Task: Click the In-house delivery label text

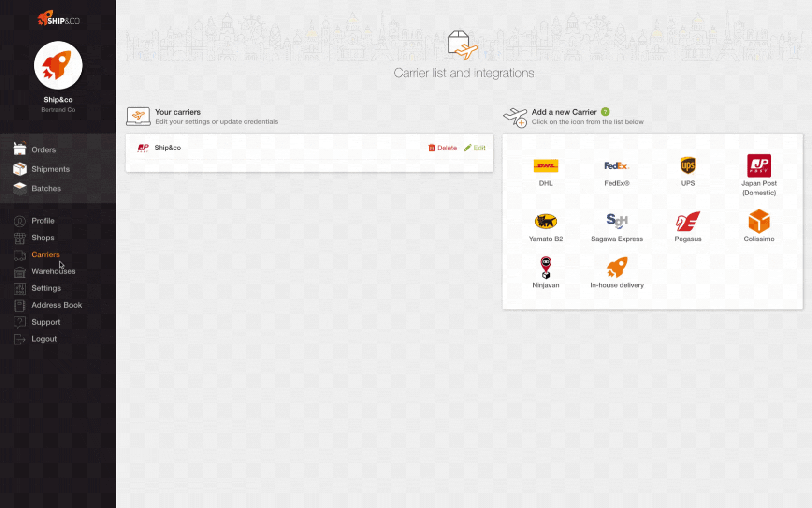Action: point(617,285)
